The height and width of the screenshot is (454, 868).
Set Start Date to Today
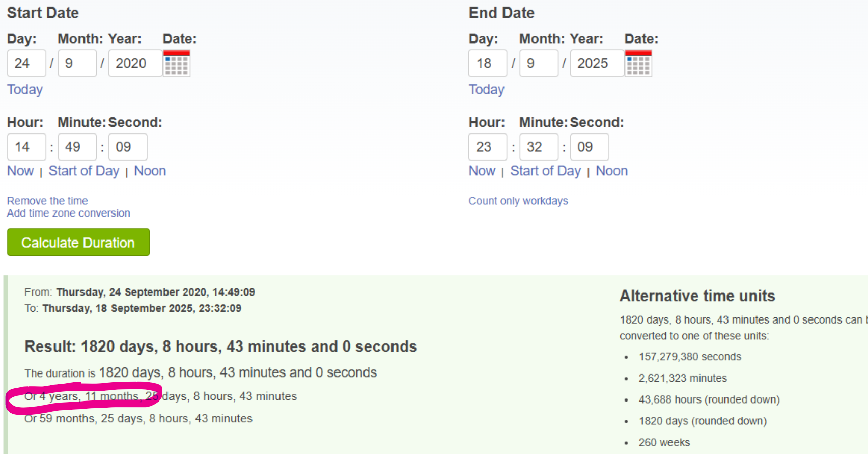click(x=25, y=90)
